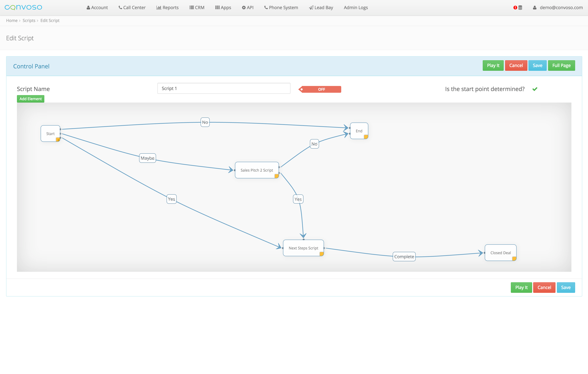Click the green Add Element button
The height and width of the screenshot is (374, 588).
pos(30,99)
